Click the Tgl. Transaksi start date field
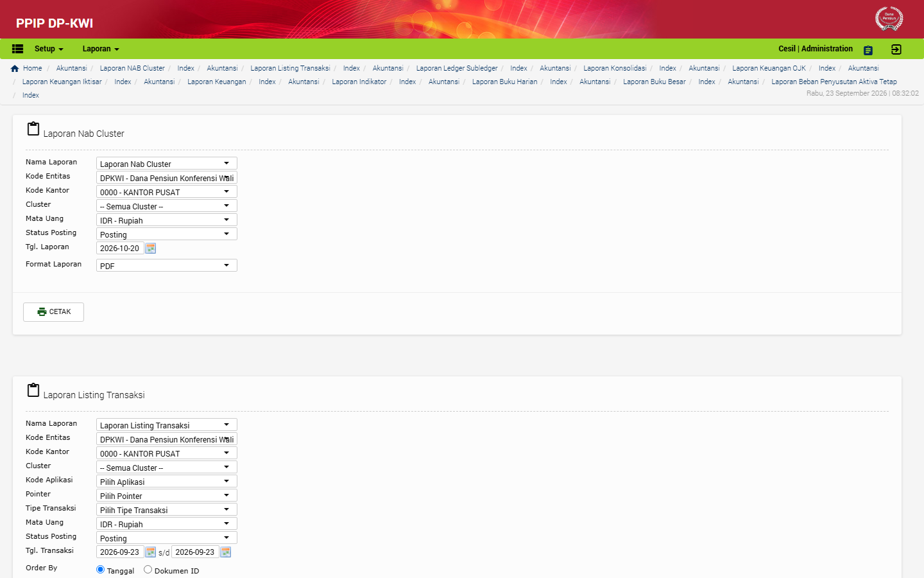This screenshot has width=924, height=578. (x=120, y=552)
